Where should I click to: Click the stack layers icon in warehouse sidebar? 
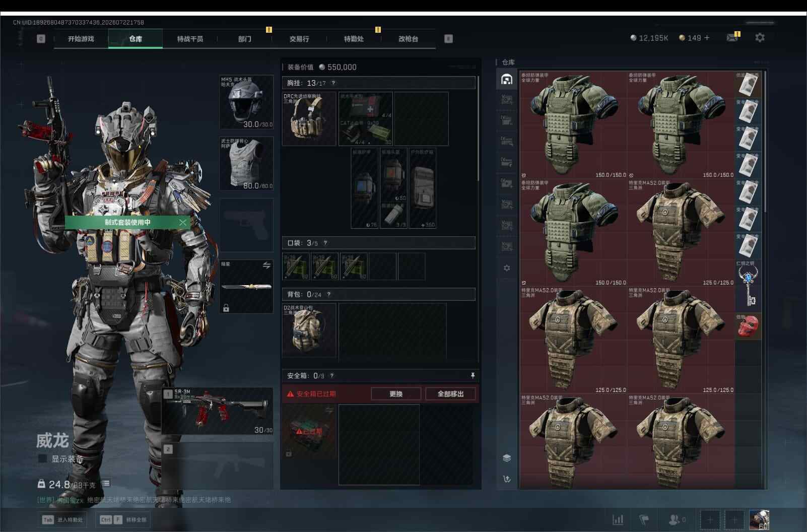[x=507, y=458]
